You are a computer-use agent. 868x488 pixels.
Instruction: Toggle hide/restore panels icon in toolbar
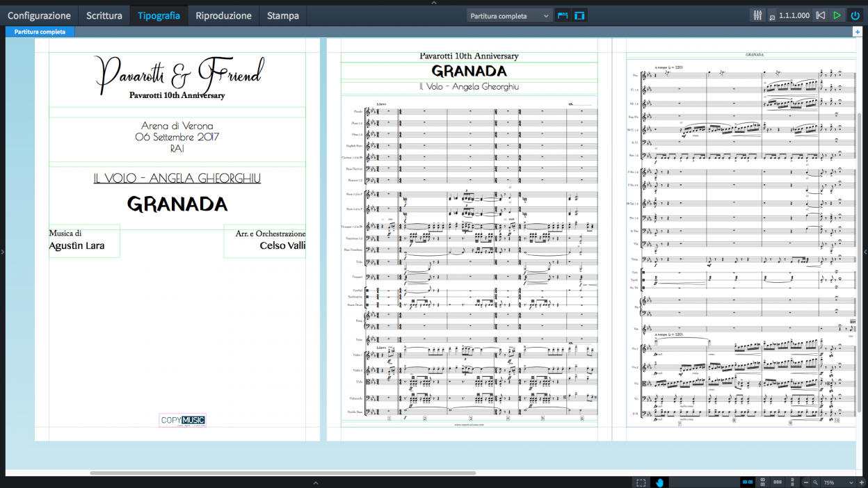pyautogui.click(x=579, y=16)
